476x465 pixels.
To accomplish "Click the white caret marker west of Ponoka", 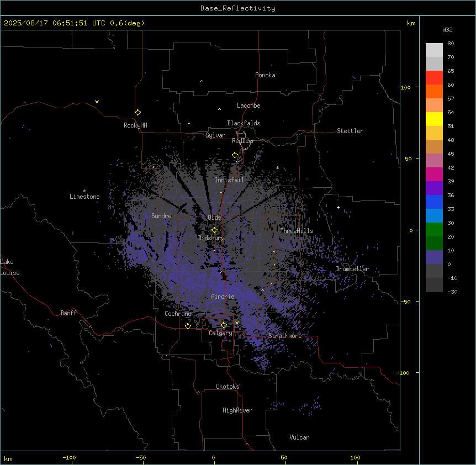I will pyautogui.click(x=202, y=81).
